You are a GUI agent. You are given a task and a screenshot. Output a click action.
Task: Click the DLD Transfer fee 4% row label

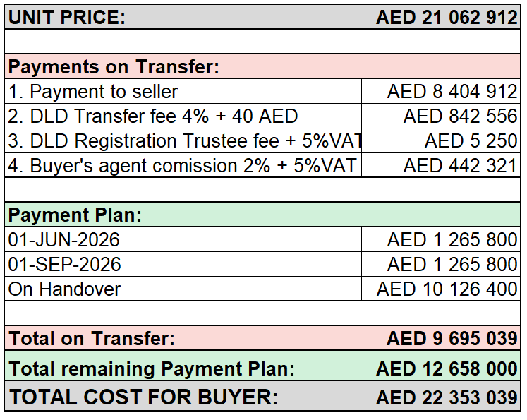(x=153, y=116)
